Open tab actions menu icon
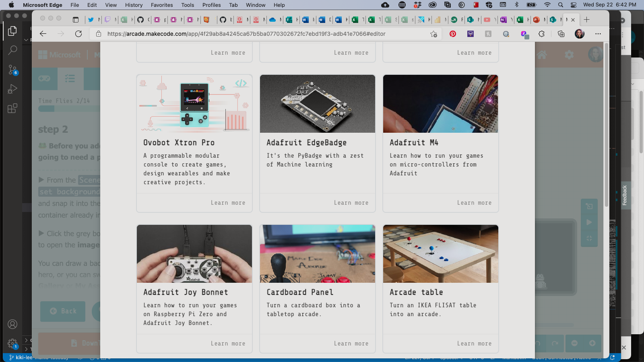This screenshot has height=362, width=644. pos(76,20)
